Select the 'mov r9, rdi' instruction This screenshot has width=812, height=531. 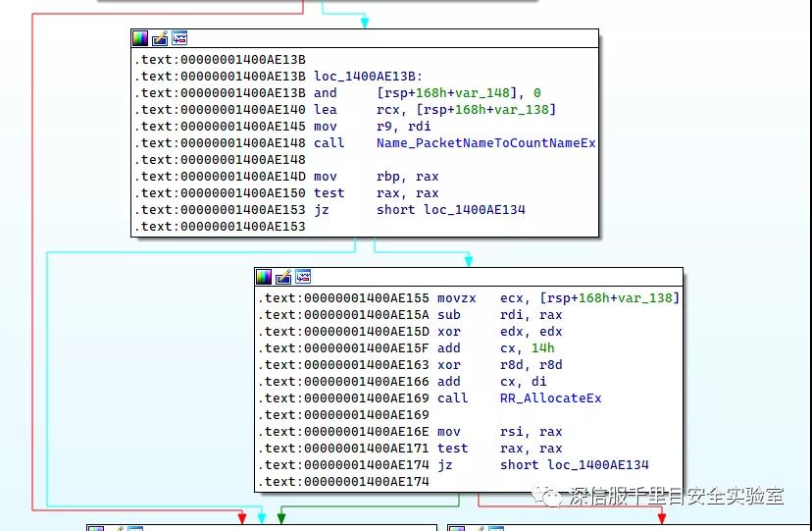pos(373,127)
